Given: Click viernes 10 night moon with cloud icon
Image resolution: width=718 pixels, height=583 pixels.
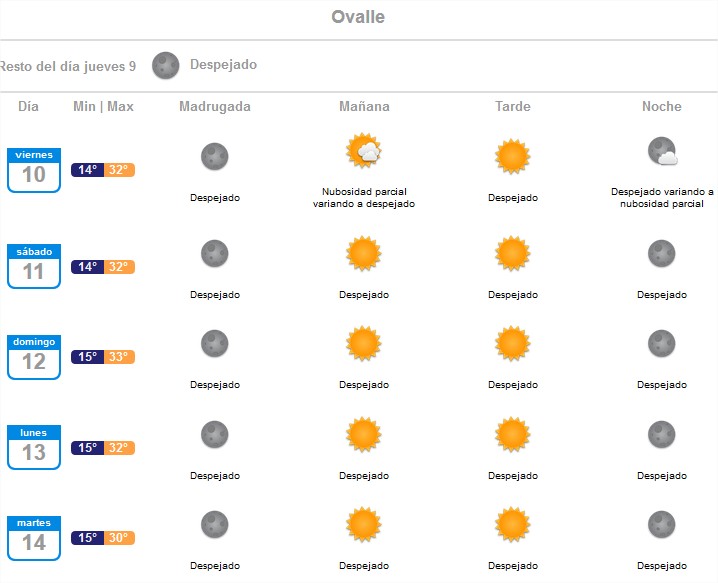Looking at the screenshot, I should [662, 151].
